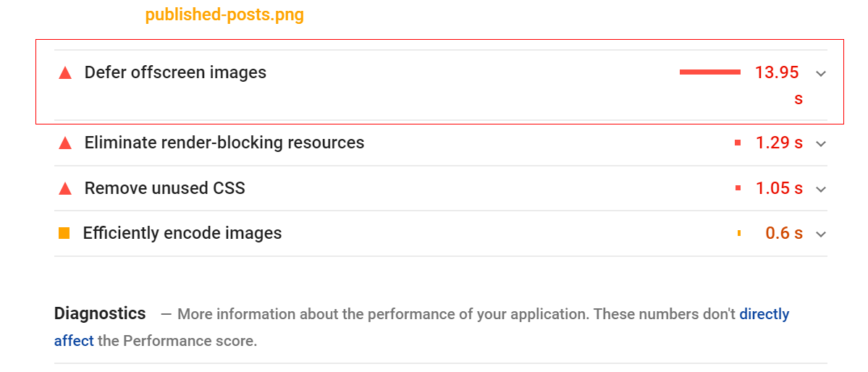The image size is (868, 372).
Task: Expand Efficiently encode images chevron
Action: 821,234
